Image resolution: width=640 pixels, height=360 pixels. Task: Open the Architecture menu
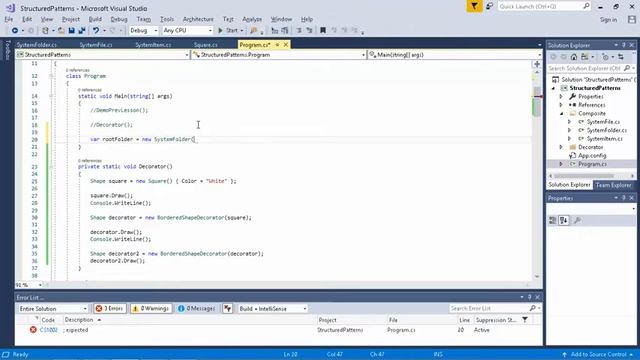pos(198,19)
